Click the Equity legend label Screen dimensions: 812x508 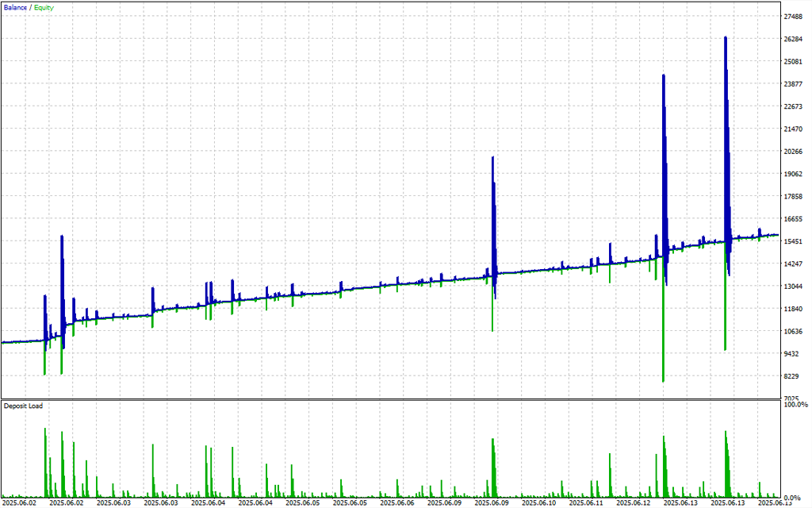(x=44, y=7)
